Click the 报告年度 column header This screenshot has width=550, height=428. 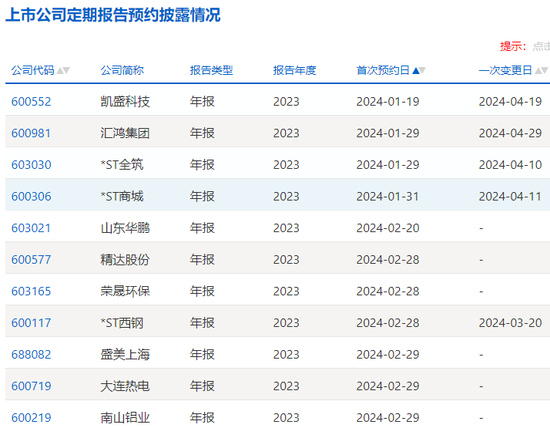(295, 71)
